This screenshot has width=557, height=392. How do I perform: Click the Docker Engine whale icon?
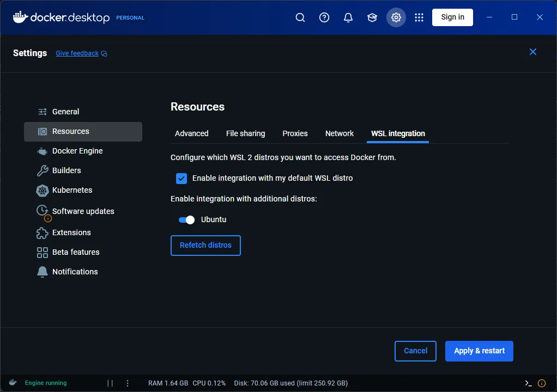click(43, 151)
